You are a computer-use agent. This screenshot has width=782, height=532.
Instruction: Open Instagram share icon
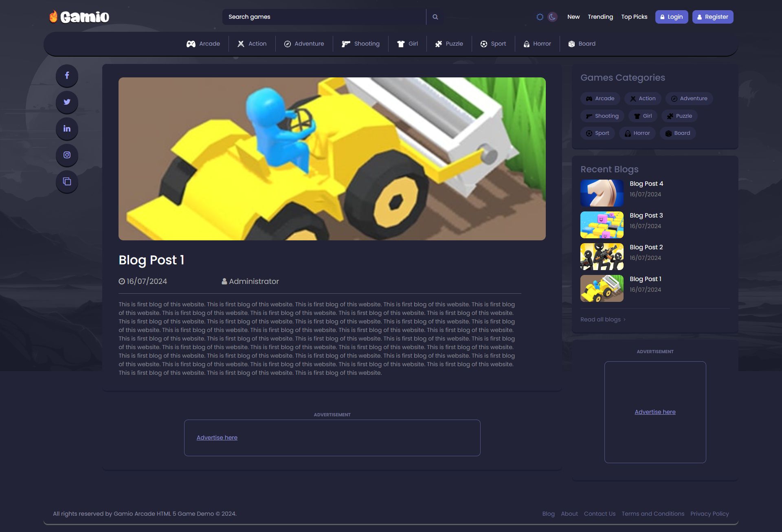coord(67,155)
